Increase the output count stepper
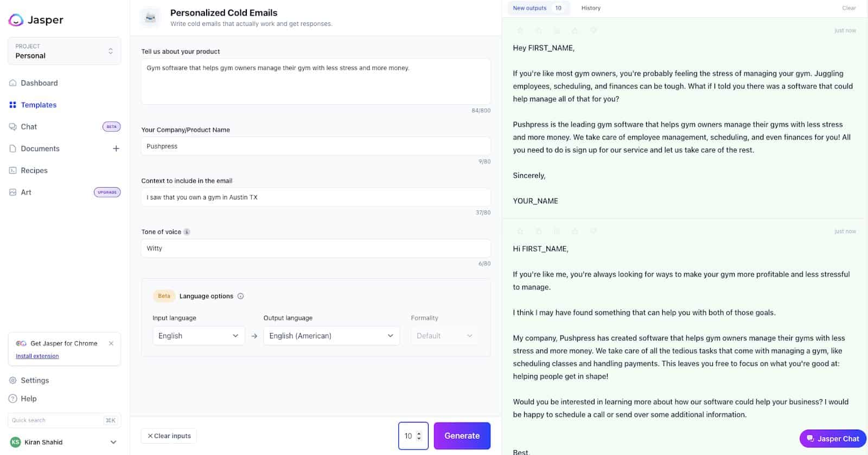Viewport: 868px width, 455px height. (x=419, y=433)
